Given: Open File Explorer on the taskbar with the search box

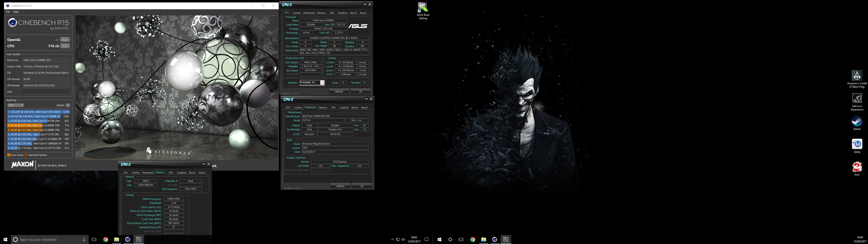Looking at the screenshot, I should pyautogui.click(x=117, y=240).
